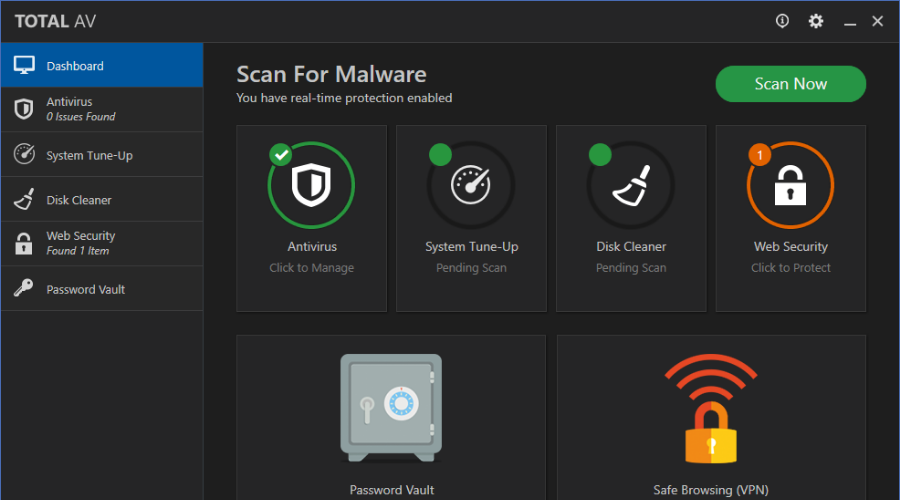Click the green status dot on System Tune-Up
The image size is (900, 500).
coord(440,154)
